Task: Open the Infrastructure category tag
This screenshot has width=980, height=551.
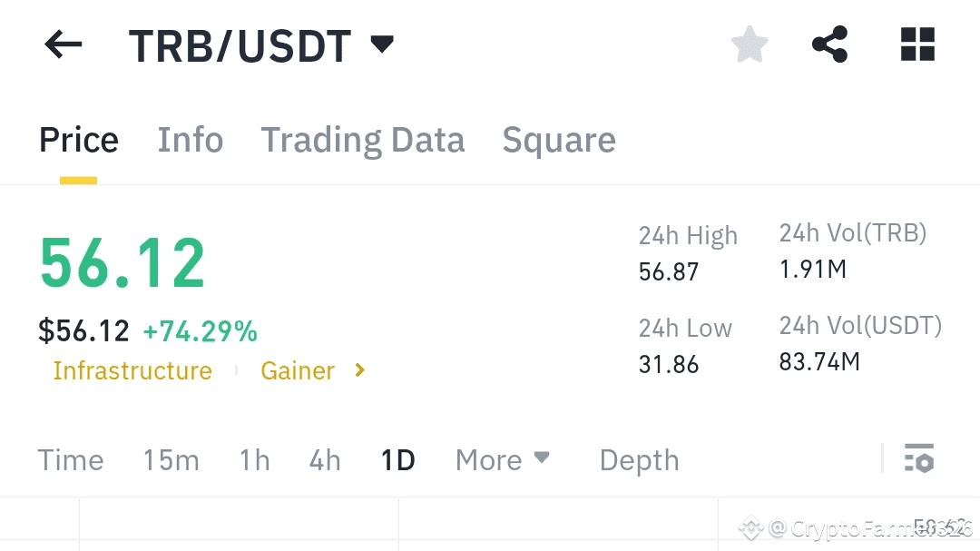Action: point(132,371)
